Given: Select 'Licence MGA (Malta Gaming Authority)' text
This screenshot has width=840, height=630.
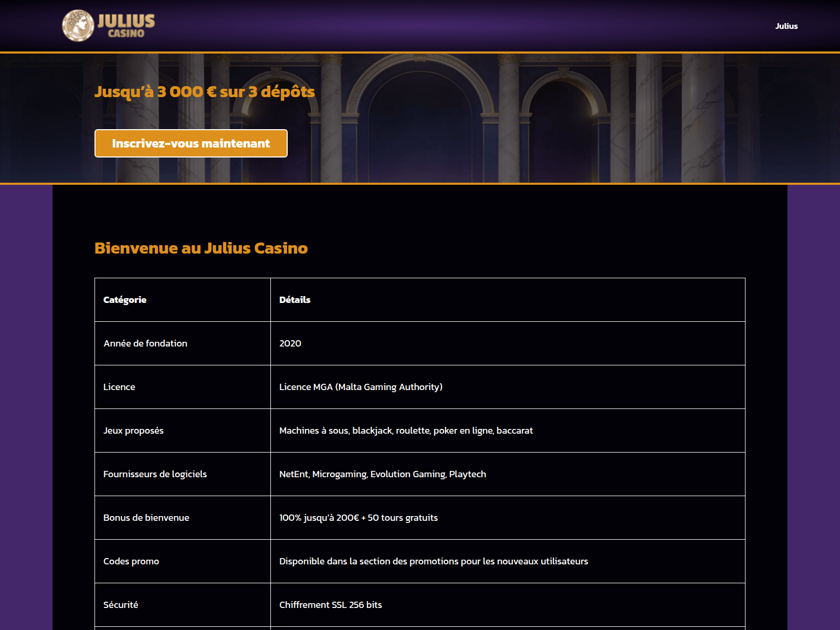Looking at the screenshot, I should 361,387.
